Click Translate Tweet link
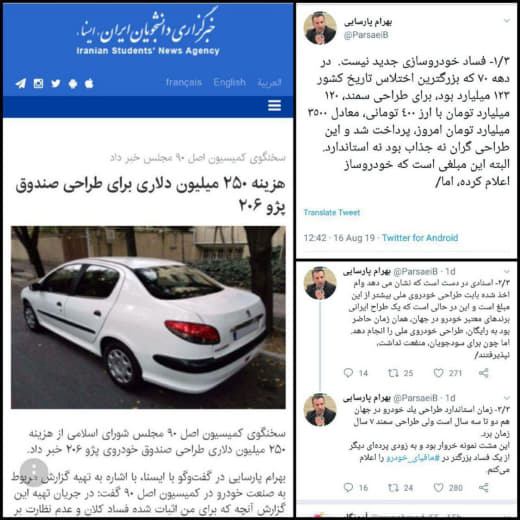The width and height of the screenshot is (520, 520). [332, 212]
